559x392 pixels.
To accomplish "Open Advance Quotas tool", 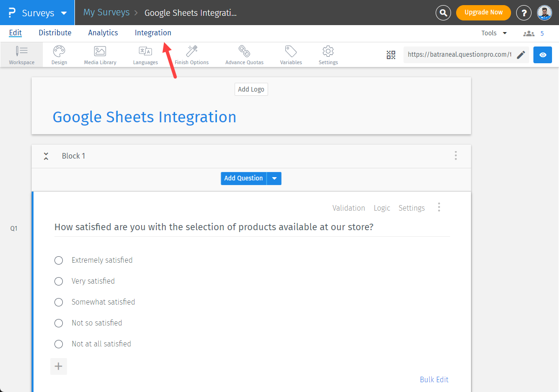I will click(x=244, y=55).
